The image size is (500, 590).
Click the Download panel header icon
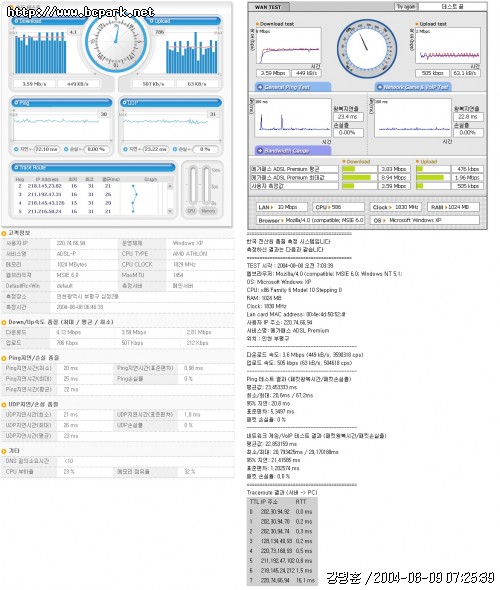pos(16,21)
